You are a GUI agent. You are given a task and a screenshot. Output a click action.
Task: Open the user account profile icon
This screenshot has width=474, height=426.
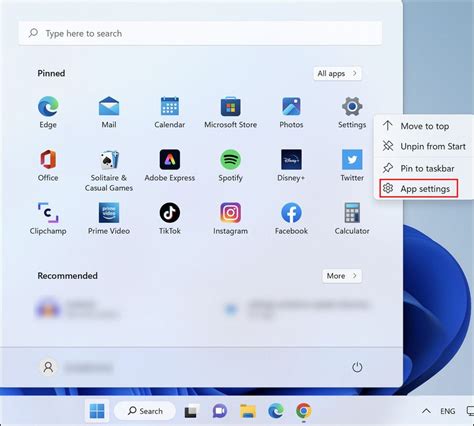(x=48, y=367)
